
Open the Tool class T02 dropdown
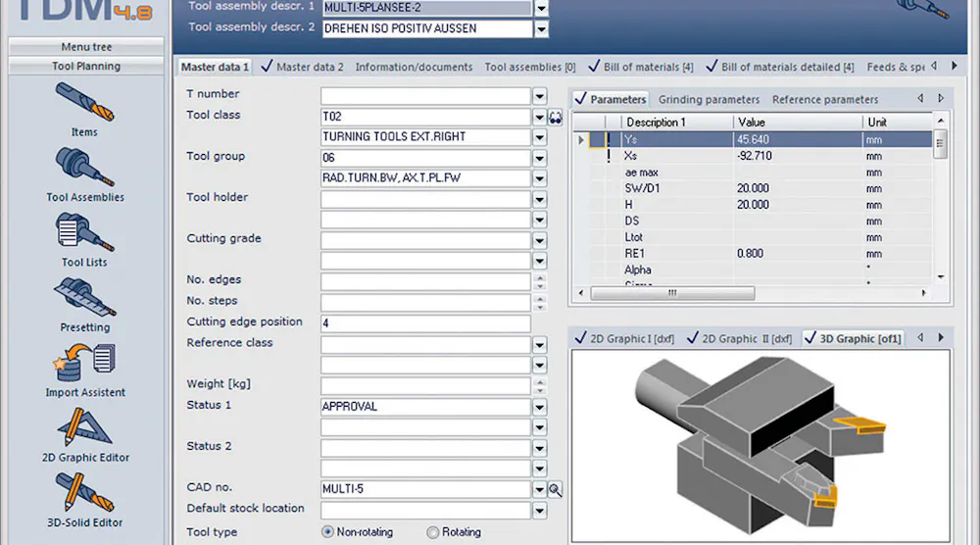(539, 117)
